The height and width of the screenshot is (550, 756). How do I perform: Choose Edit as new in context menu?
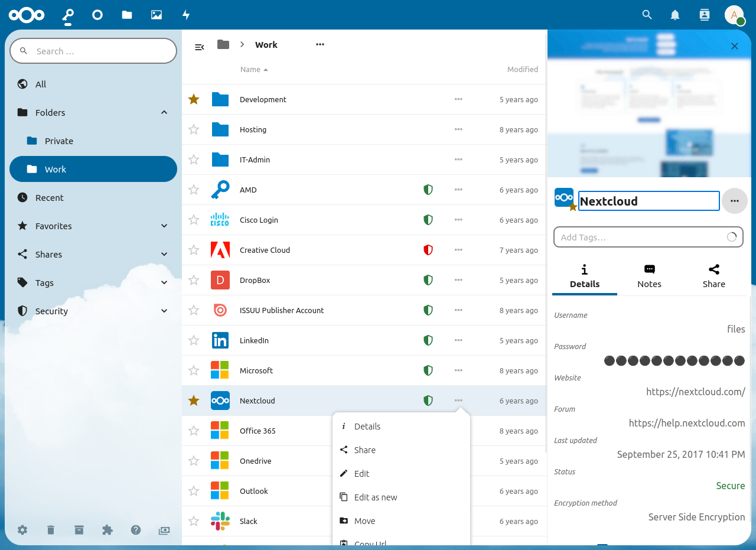[x=402, y=497]
